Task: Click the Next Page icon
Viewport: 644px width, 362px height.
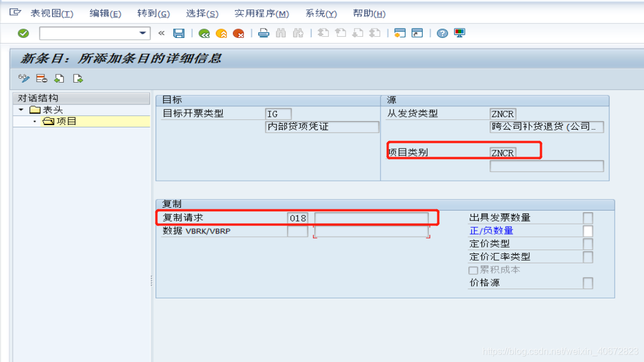Action: click(x=358, y=33)
